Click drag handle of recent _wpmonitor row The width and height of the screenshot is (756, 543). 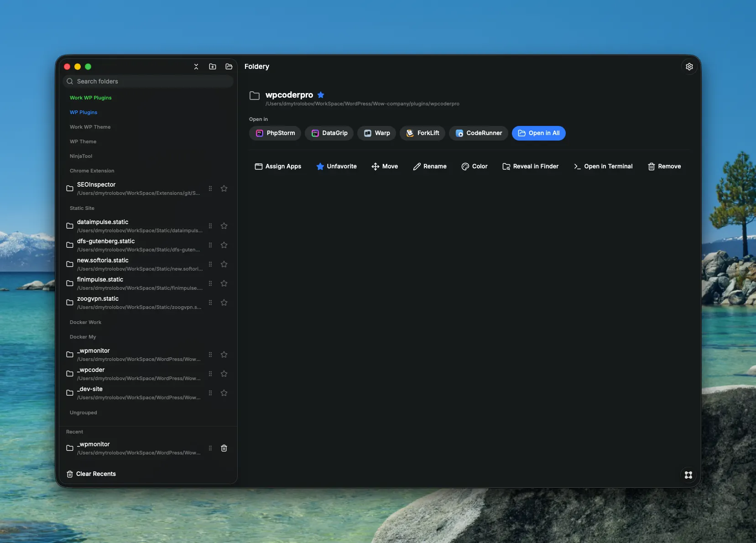coord(210,448)
